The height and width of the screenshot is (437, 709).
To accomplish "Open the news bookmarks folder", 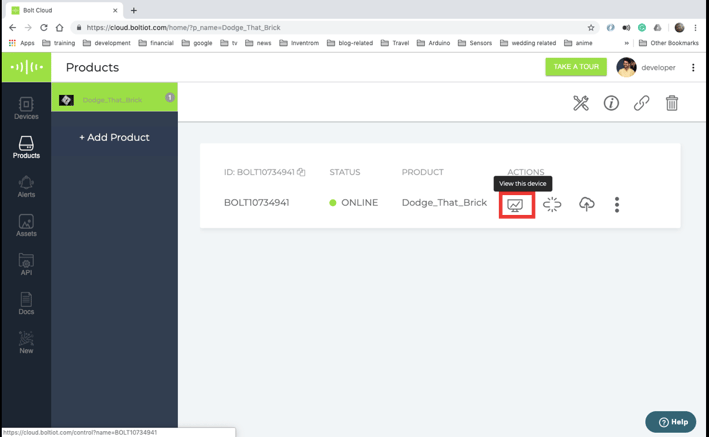I will 258,43.
